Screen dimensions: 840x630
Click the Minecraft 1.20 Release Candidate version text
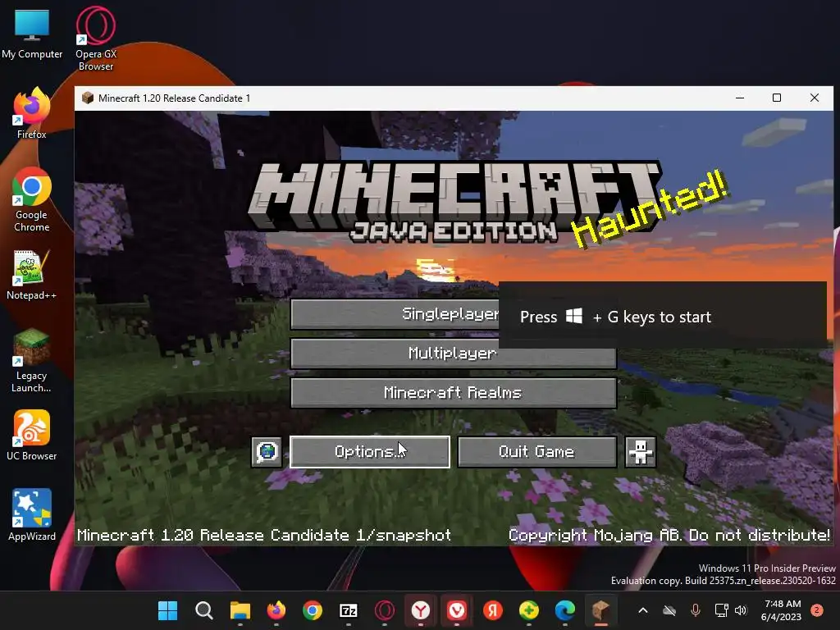(x=264, y=535)
